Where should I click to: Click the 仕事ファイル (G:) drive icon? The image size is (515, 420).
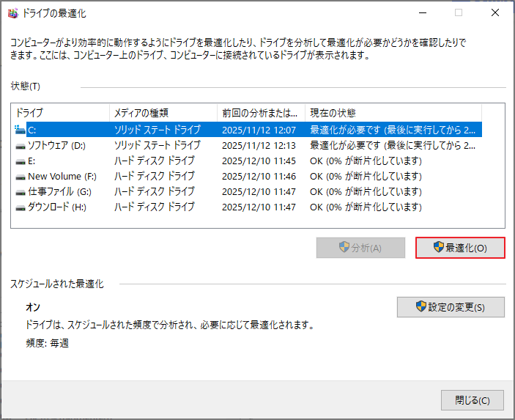coord(21,192)
